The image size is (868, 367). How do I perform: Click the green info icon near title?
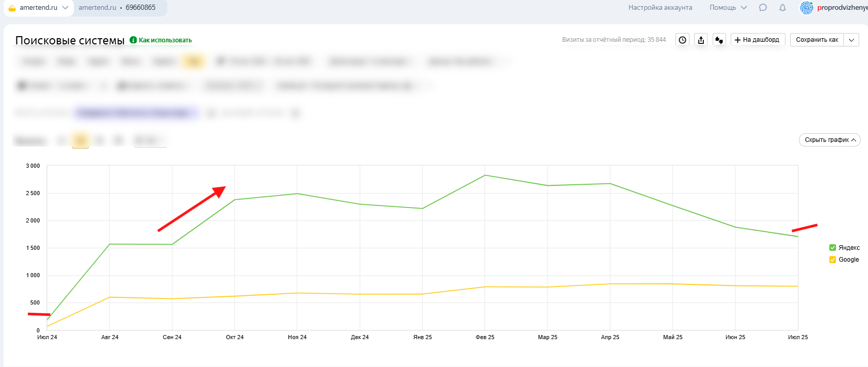tap(133, 40)
